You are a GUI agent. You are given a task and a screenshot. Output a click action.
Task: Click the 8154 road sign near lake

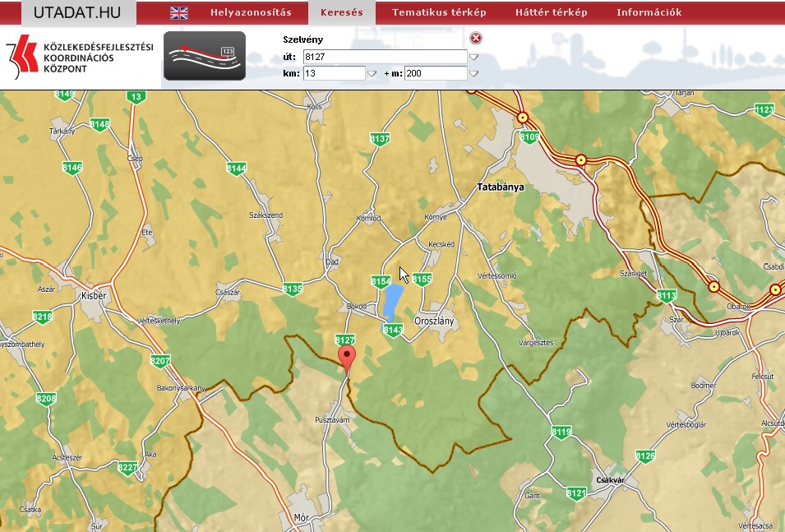(x=380, y=281)
